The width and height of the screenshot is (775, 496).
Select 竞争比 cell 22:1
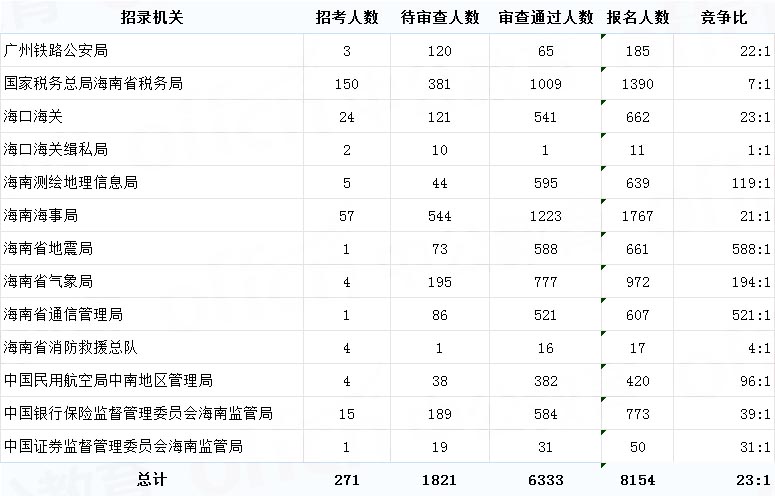click(755, 51)
